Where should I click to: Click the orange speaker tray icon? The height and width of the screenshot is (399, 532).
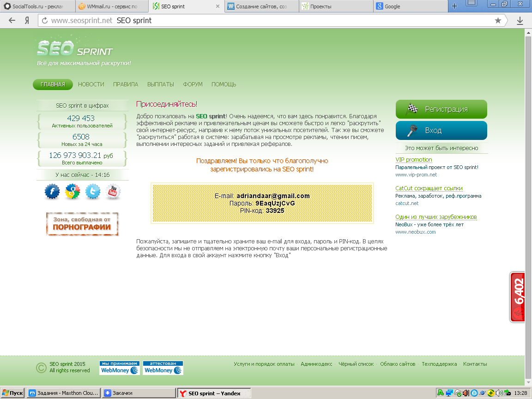[466, 393]
